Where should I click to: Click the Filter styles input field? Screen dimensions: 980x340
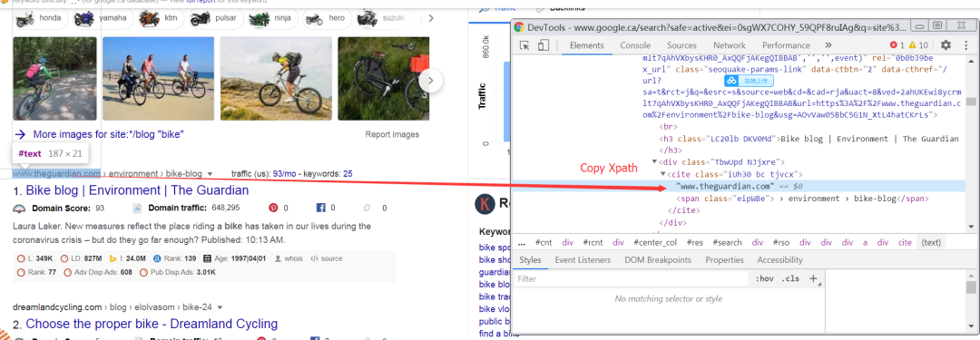coord(632,278)
